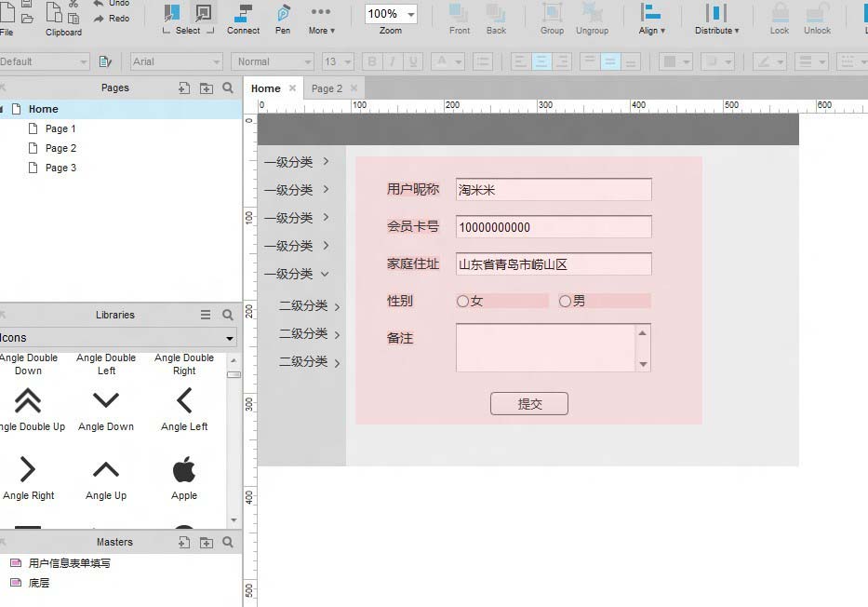This screenshot has width=868, height=607.
Task: Open the zoom level dropdown
Action: tap(411, 14)
